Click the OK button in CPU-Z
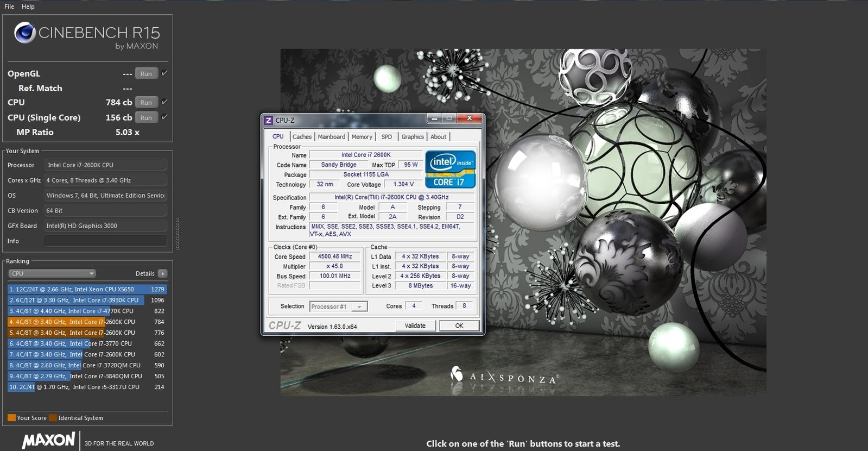 [x=459, y=325]
